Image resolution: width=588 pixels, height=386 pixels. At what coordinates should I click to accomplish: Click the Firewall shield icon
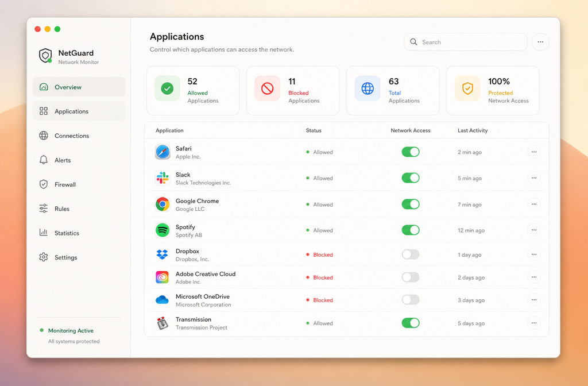[44, 184]
